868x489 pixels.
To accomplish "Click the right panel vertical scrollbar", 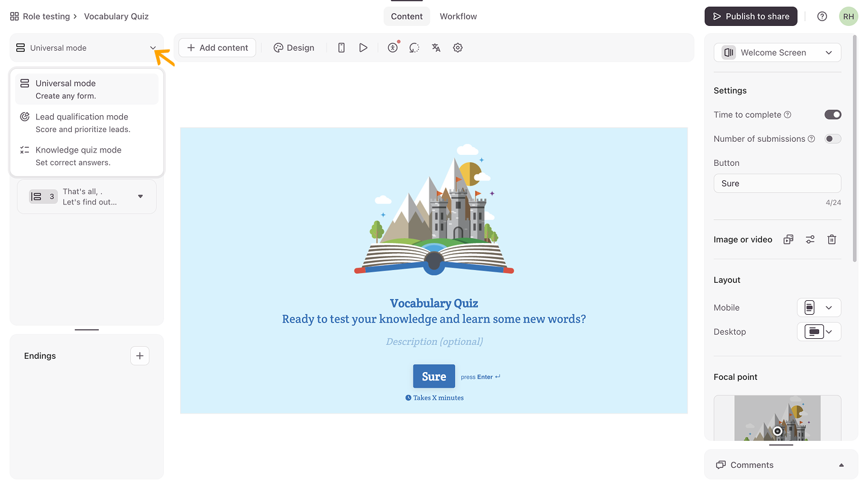I will [x=854, y=148].
